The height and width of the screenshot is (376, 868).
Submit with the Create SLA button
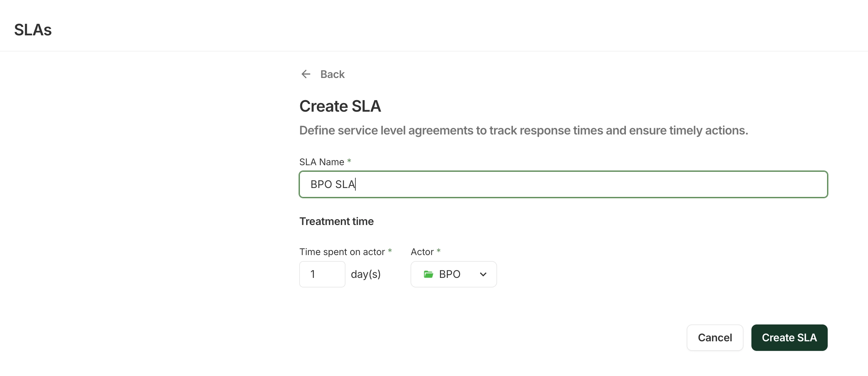click(789, 338)
